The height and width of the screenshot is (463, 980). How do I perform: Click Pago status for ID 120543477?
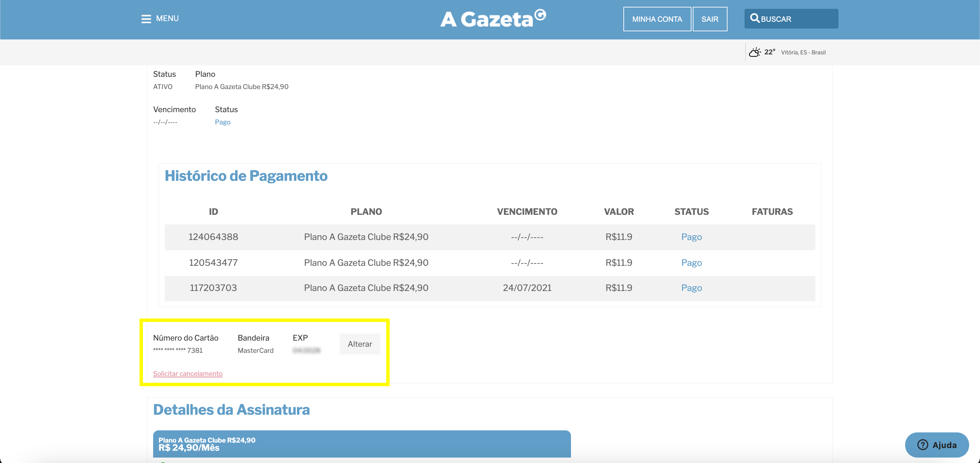[691, 263]
